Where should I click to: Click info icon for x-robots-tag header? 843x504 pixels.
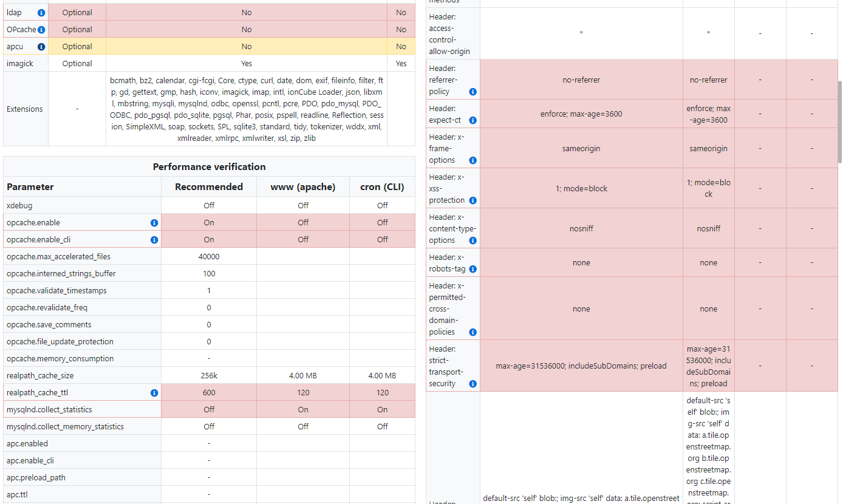click(x=473, y=270)
